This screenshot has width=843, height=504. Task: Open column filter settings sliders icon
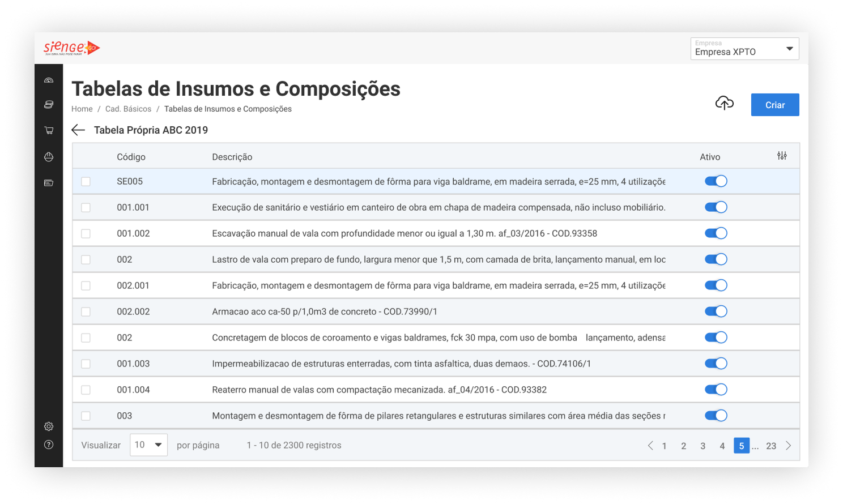[782, 156]
